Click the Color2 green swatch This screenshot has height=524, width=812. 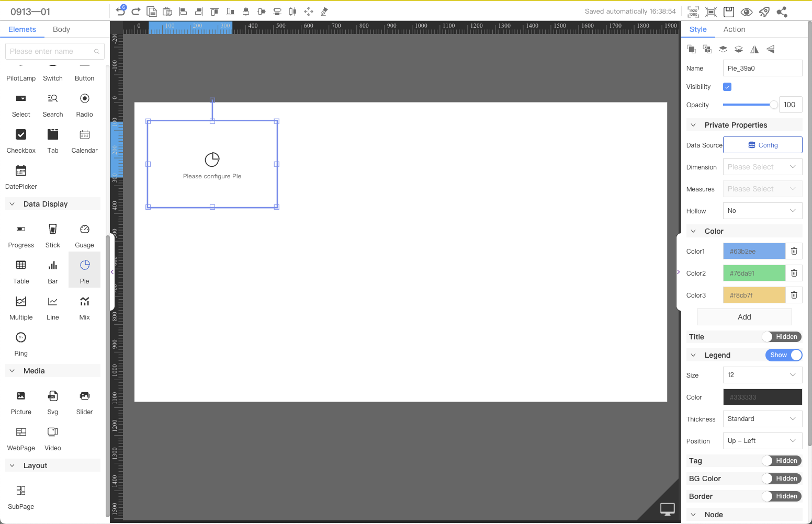pyautogui.click(x=754, y=273)
